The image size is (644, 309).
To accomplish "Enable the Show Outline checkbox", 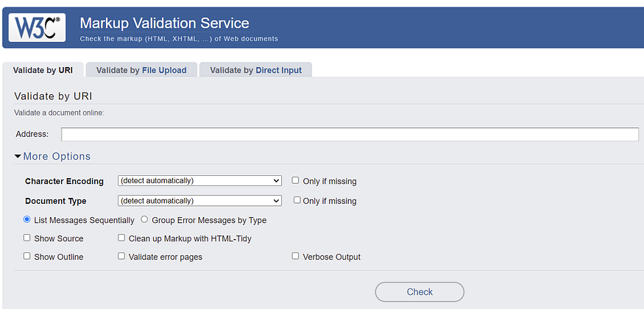I will click(27, 257).
